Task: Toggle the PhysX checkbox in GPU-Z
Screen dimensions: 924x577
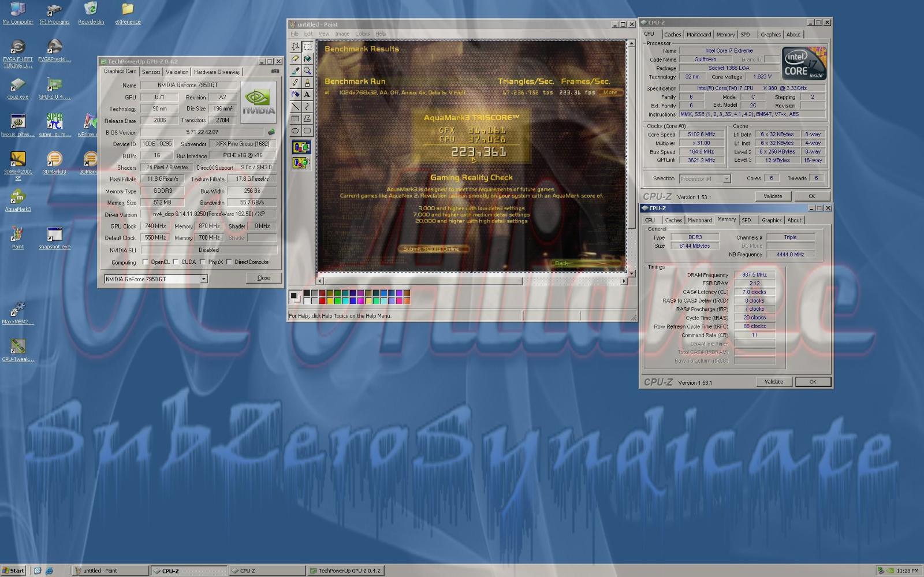Action: click(203, 262)
